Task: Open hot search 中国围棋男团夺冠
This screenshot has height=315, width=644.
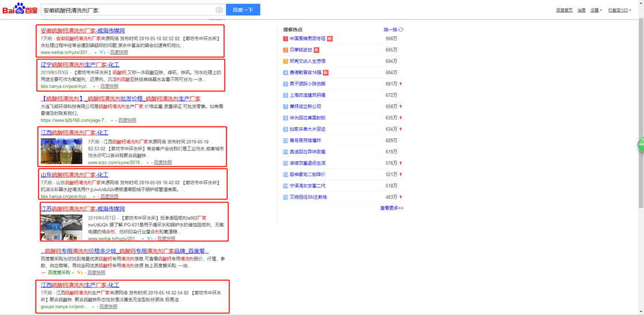Action: [308, 39]
